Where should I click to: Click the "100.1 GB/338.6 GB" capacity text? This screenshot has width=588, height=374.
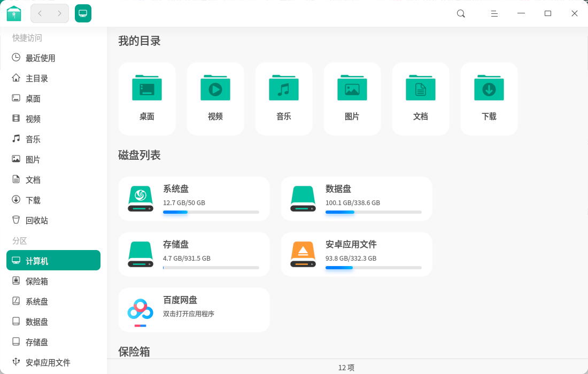coord(352,202)
